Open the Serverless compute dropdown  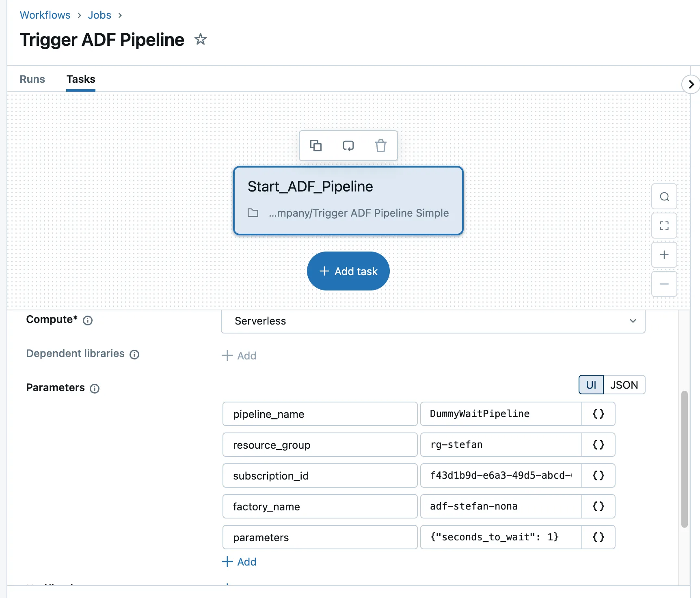click(x=432, y=321)
